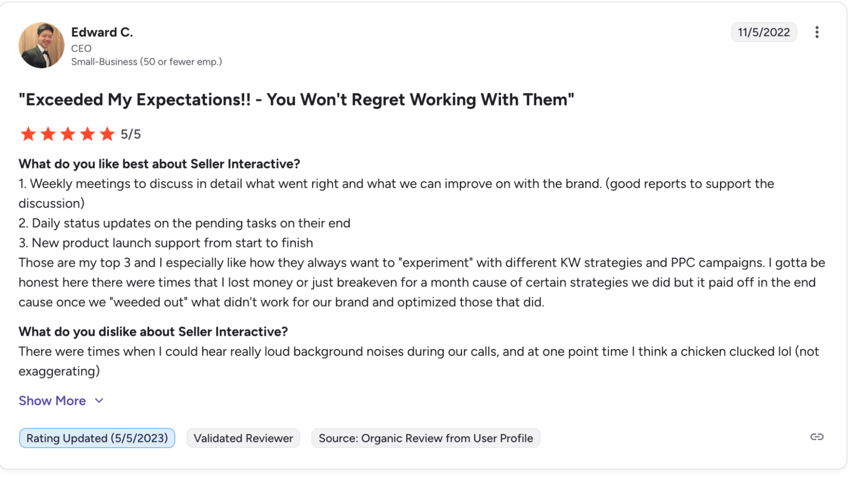Click the third rating star
The height and width of the screenshot is (478, 868).
pyautogui.click(x=68, y=134)
